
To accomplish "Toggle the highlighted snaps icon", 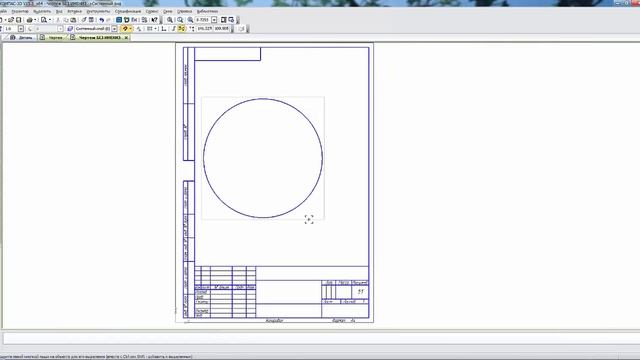I will tap(125, 29).
